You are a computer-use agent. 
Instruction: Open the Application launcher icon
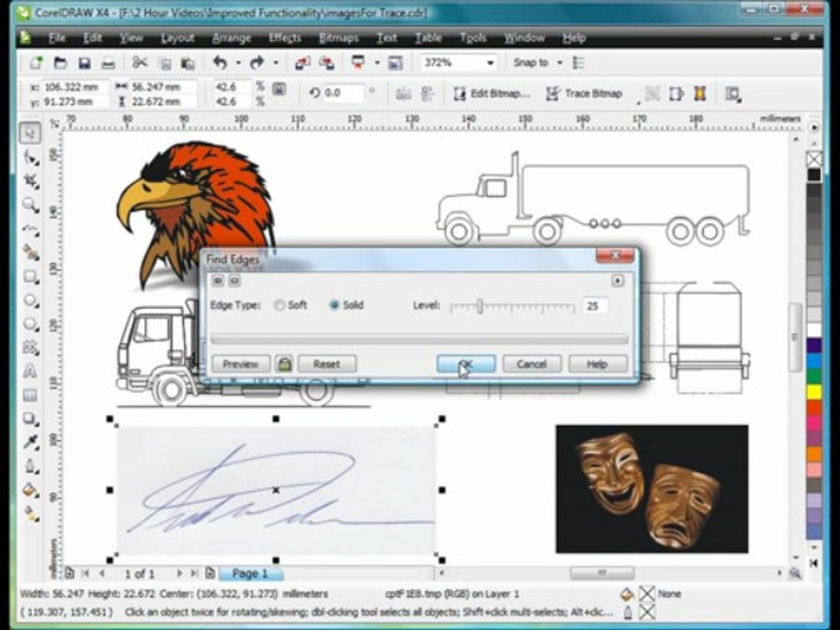pos(358,62)
